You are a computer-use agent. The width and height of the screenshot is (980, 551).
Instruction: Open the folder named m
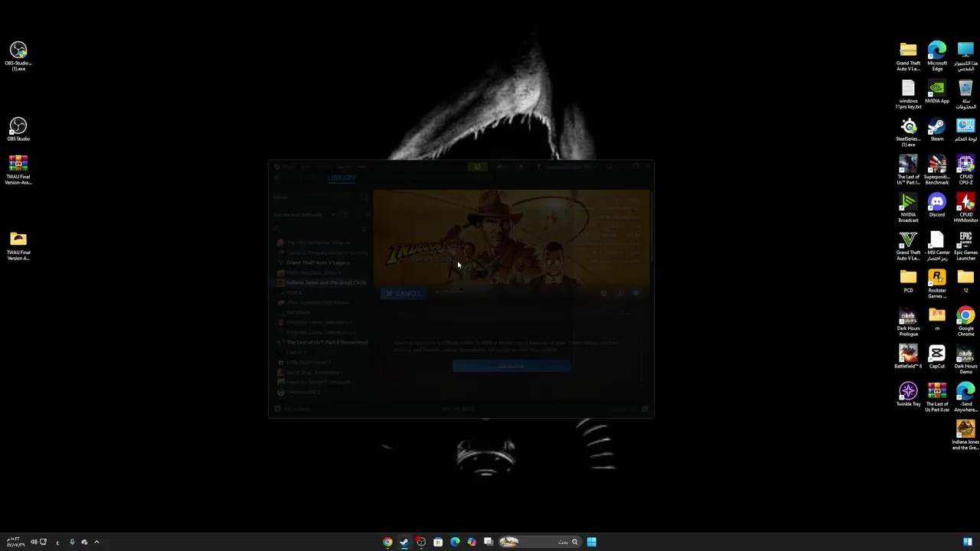937,318
